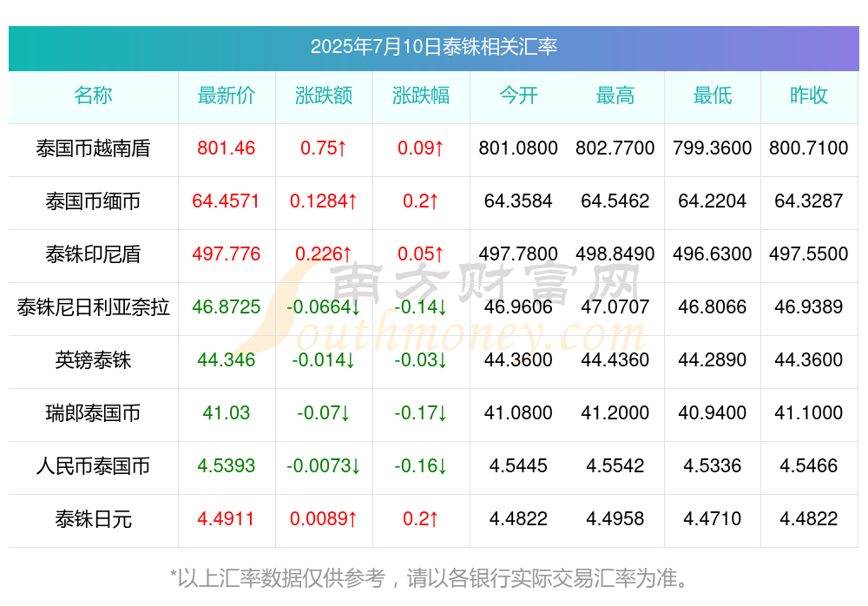Click latest price 497.776

point(226,254)
